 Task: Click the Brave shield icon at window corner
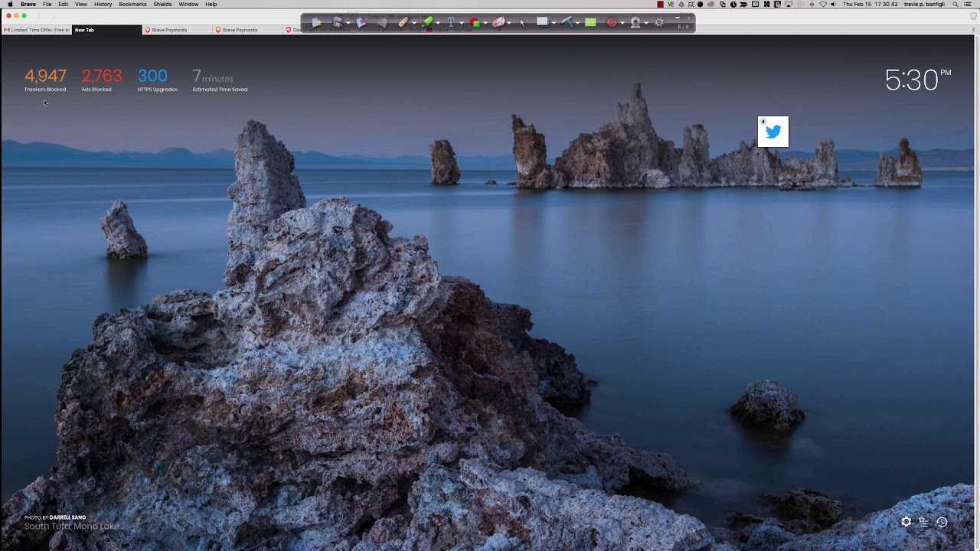973,16
